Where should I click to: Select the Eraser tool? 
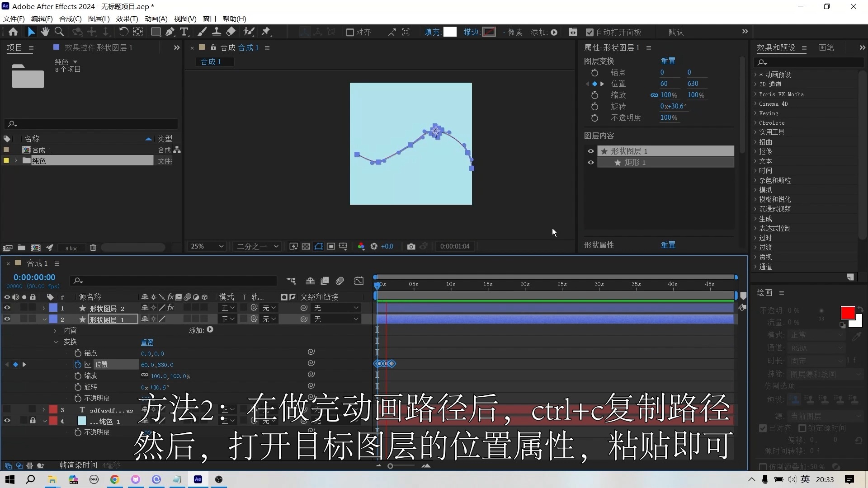click(231, 32)
